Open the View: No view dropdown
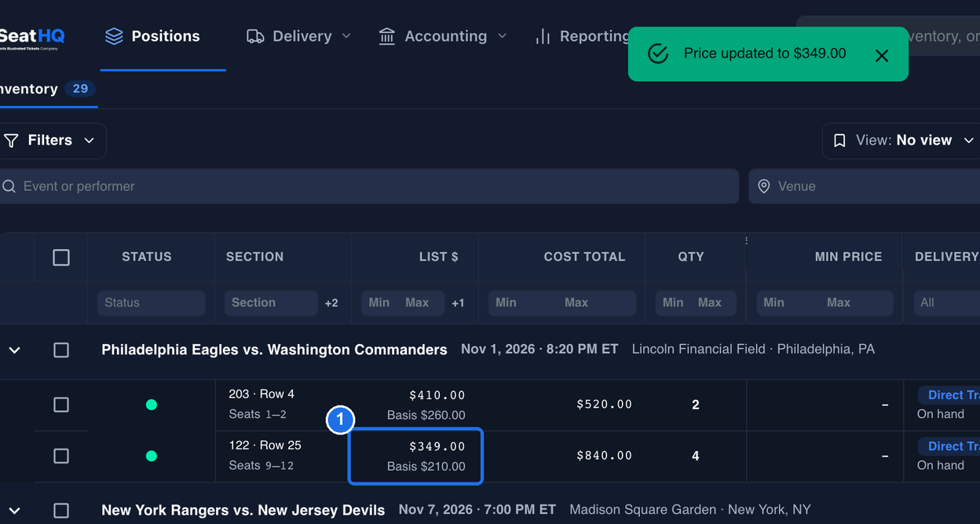980x524 pixels. pos(901,141)
